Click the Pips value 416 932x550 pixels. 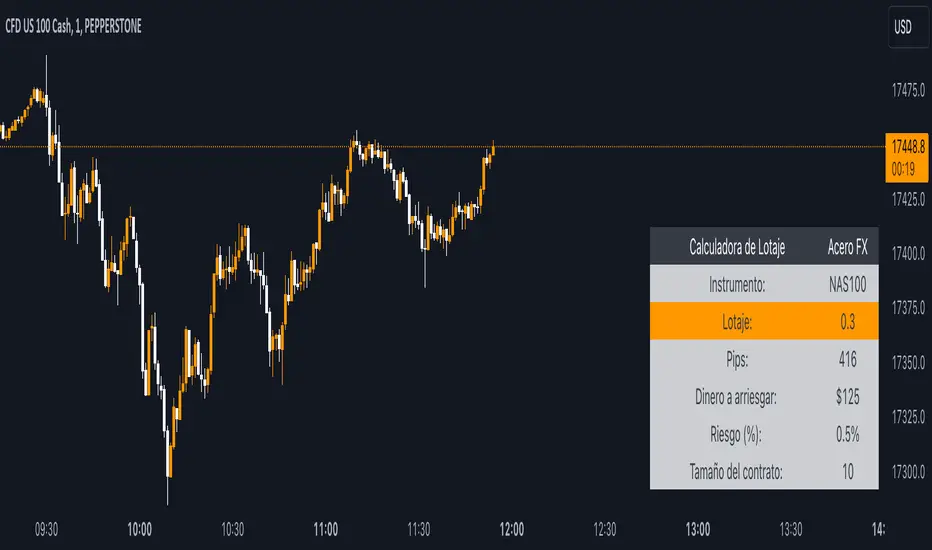pos(847,358)
